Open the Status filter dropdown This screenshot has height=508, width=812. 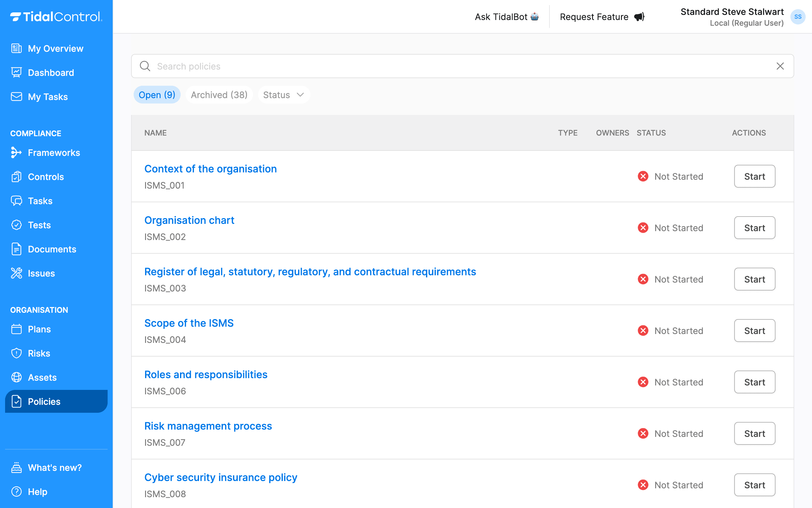[284, 95]
